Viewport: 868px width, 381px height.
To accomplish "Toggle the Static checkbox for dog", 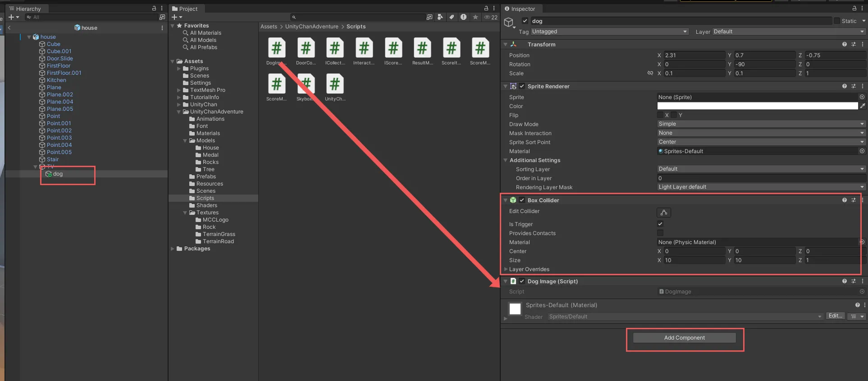I will [837, 21].
